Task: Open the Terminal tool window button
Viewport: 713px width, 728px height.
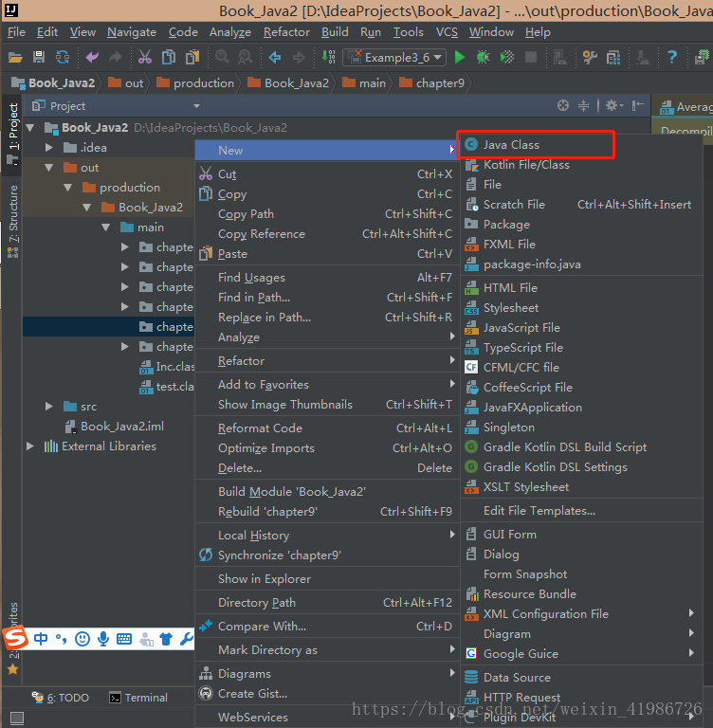Action: click(x=138, y=698)
